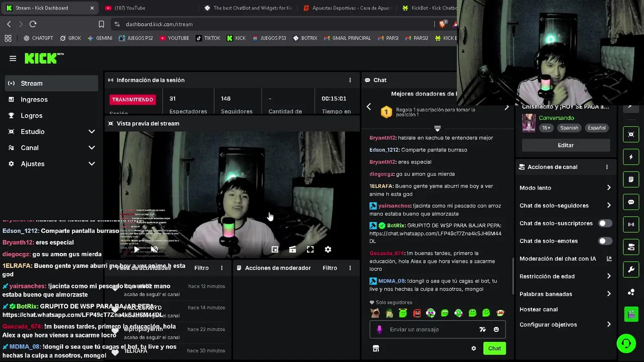Open wrench tool widget in right sidebar
Screen dimensions: 644x362
631,269
